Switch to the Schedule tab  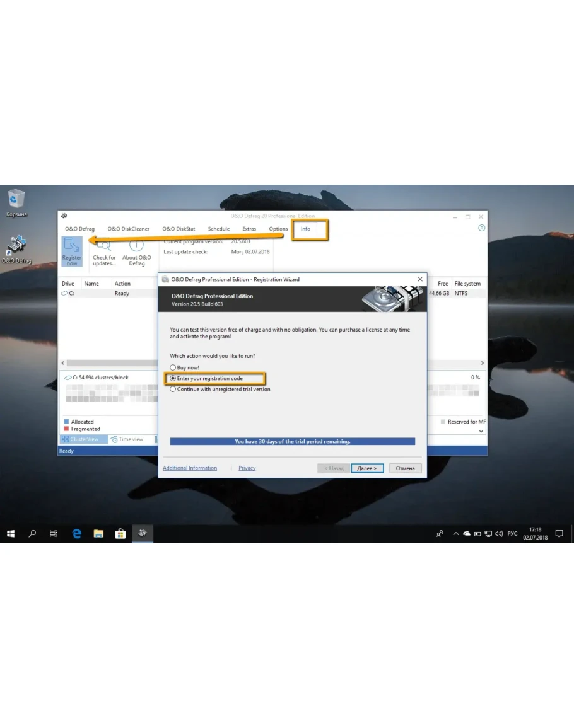219,229
